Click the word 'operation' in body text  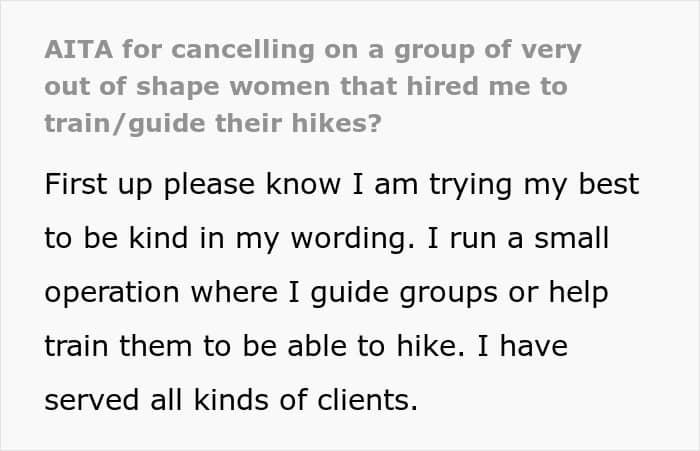[112, 293]
